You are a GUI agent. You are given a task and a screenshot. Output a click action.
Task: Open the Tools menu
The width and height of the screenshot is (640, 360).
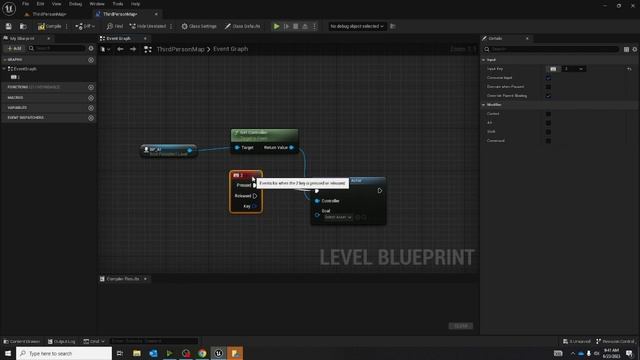coord(118,4)
